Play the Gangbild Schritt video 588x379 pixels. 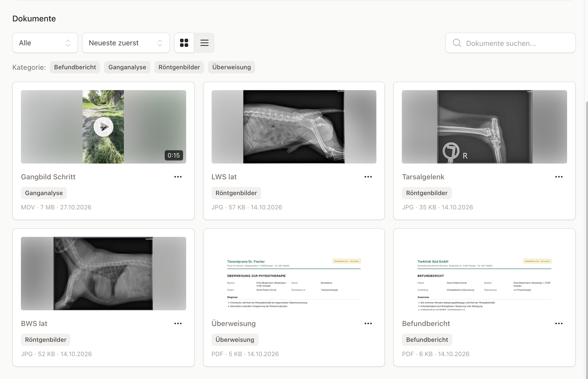[x=103, y=127]
